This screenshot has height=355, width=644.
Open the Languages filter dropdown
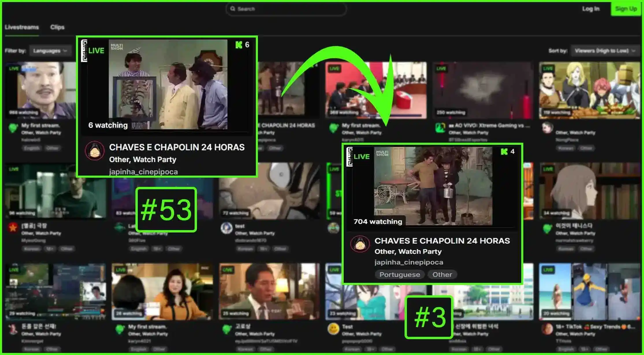pyautogui.click(x=50, y=51)
